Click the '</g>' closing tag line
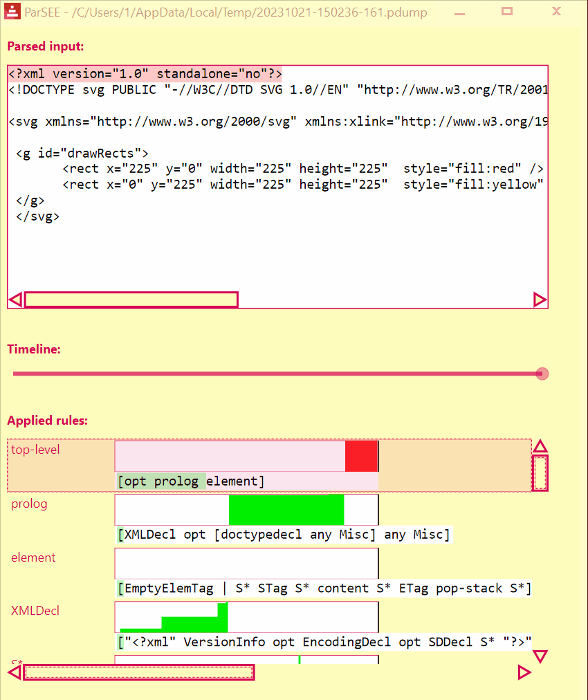The width and height of the screenshot is (588, 700). [x=30, y=201]
